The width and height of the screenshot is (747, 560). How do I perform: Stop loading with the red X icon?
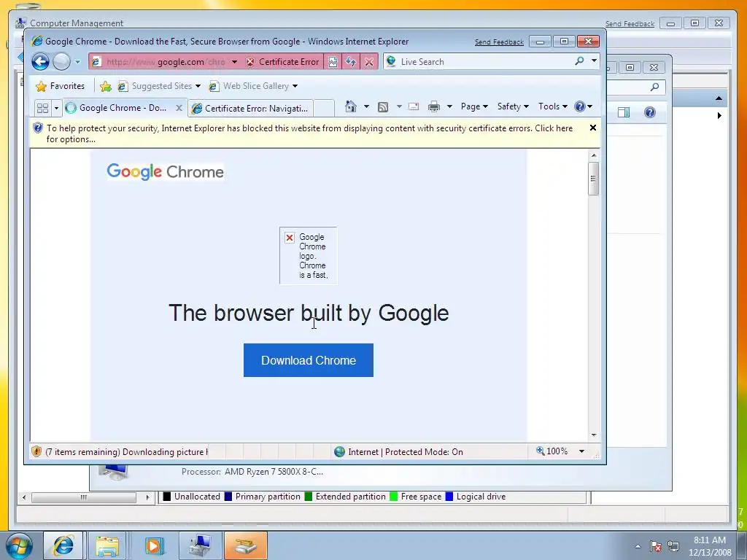368,62
